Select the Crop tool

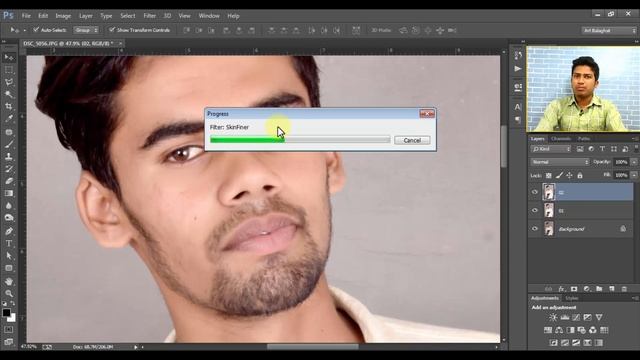pos(9,107)
